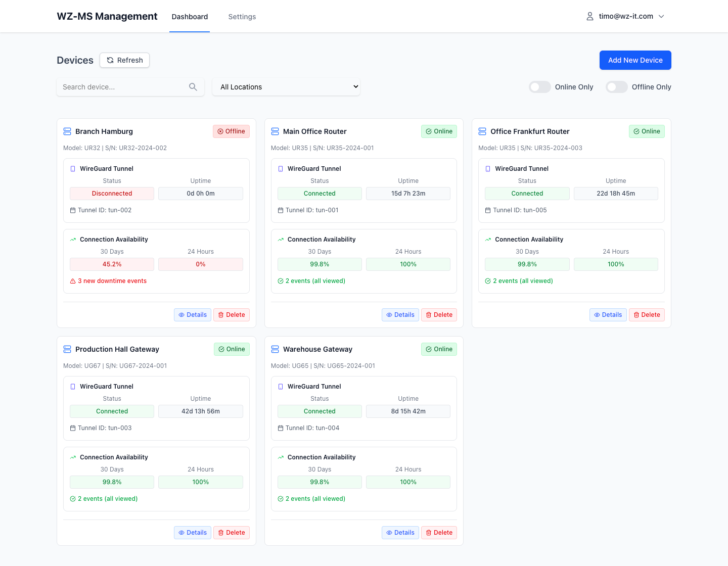Expand the timo@wz-it.com account menu
Viewport: 728px width, 566px height.
(625, 17)
